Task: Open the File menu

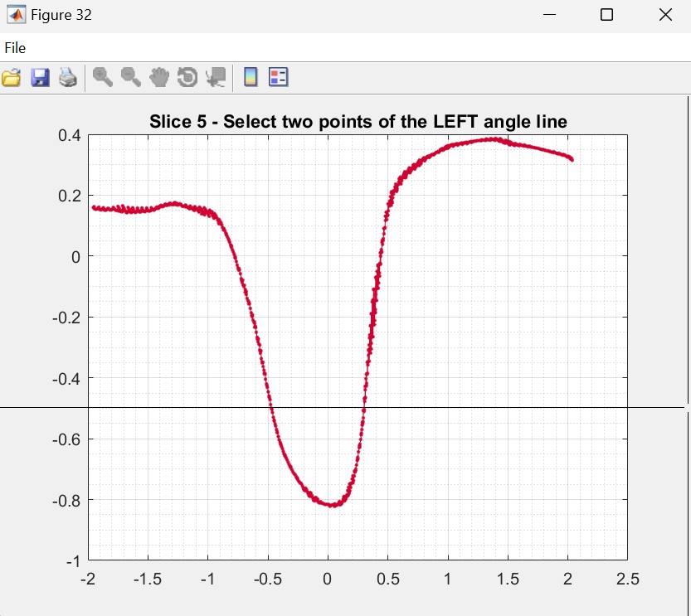Action: [15, 48]
